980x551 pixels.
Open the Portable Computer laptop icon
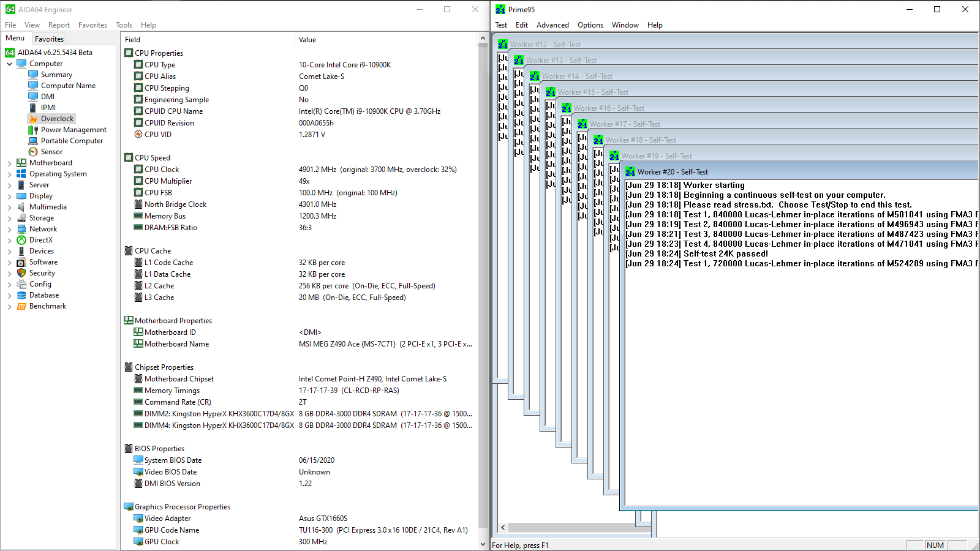pyautogui.click(x=33, y=141)
